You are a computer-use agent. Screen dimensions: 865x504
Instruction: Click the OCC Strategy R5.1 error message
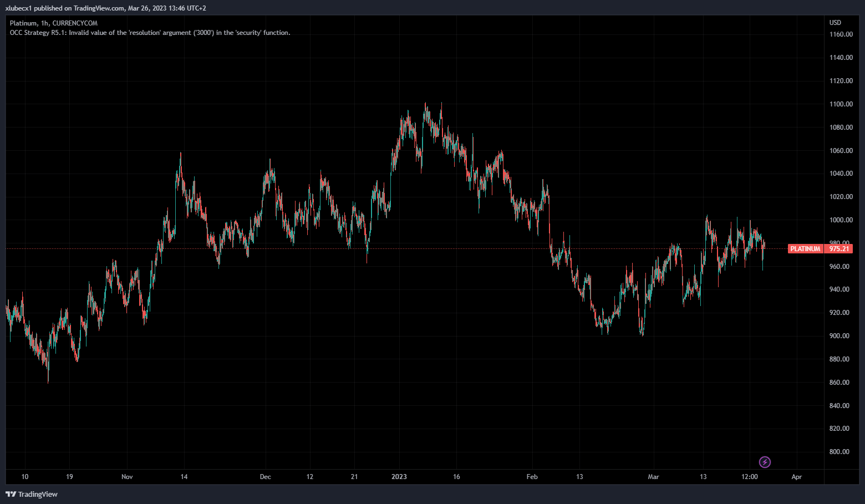(150, 33)
